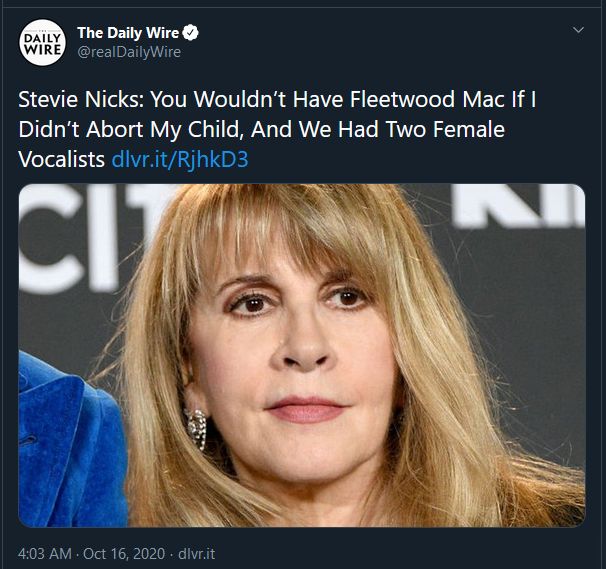Viewport: 606px width, 569px height.
Task: Show more actions via top-right caret
Action: click(576, 31)
